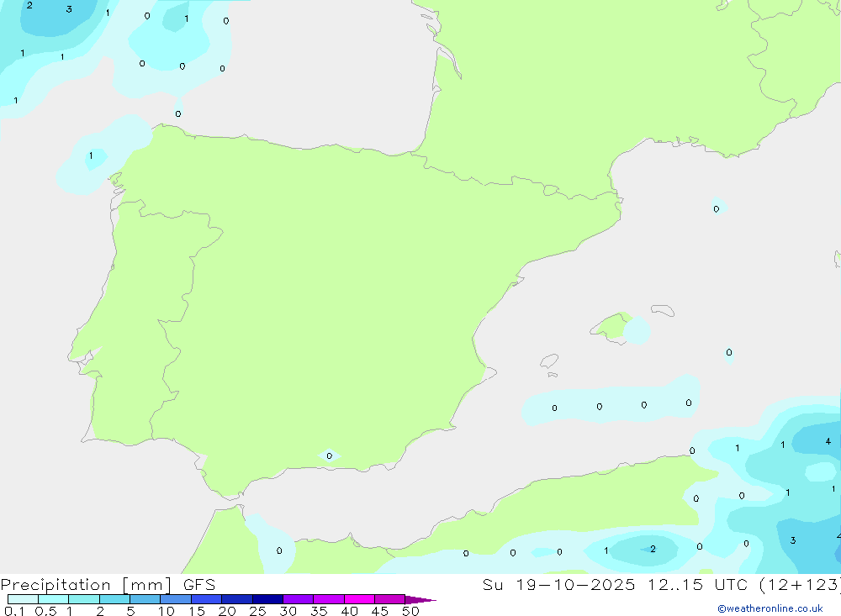Click the legend label '0.1'

tap(14, 611)
